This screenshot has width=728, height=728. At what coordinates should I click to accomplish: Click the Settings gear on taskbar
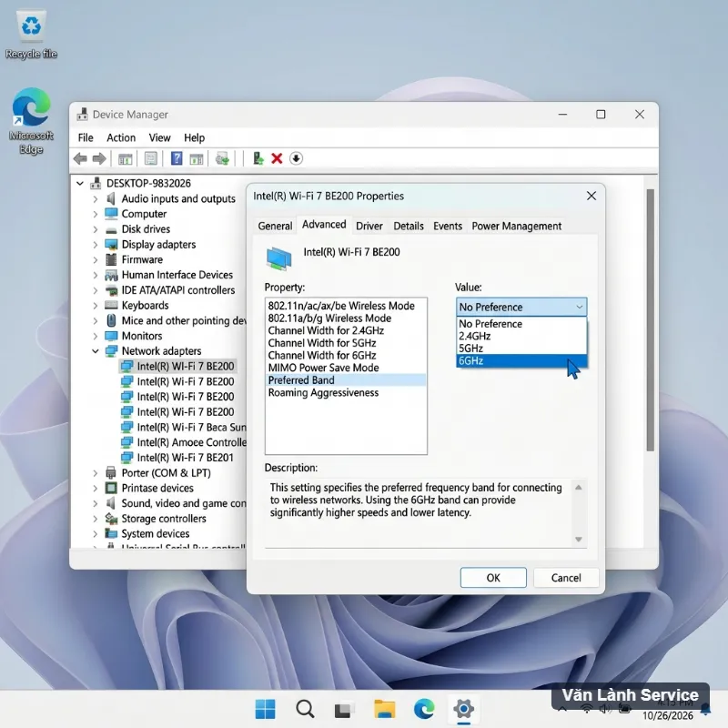[x=463, y=709]
